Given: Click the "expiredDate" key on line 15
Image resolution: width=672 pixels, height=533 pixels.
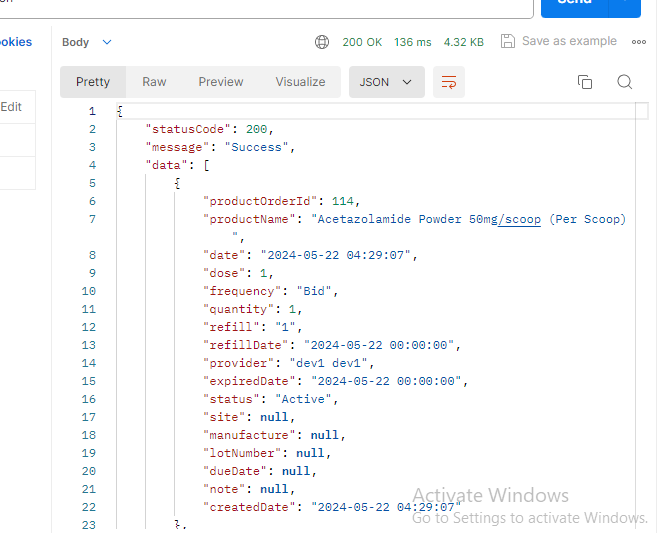Looking at the screenshot, I should click(x=249, y=381).
